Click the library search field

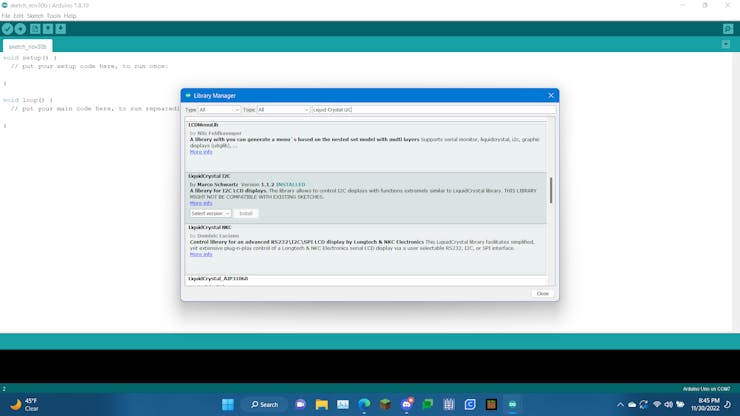(x=433, y=110)
